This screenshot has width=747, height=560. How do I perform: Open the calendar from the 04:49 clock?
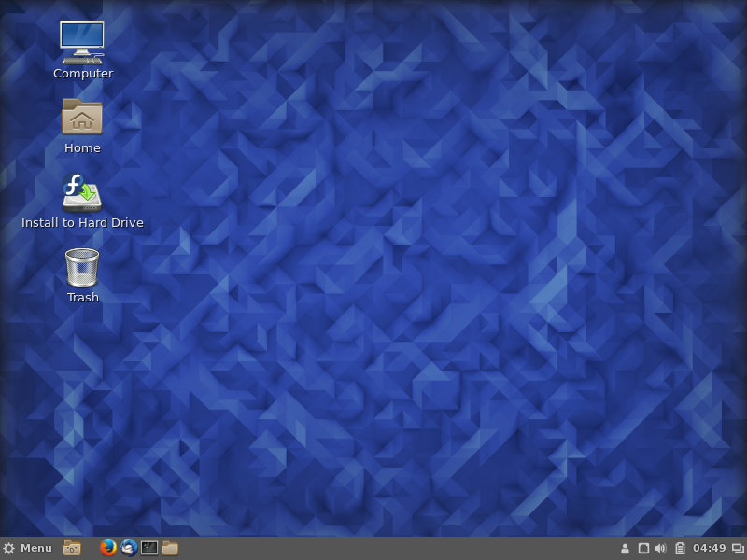pos(709,548)
